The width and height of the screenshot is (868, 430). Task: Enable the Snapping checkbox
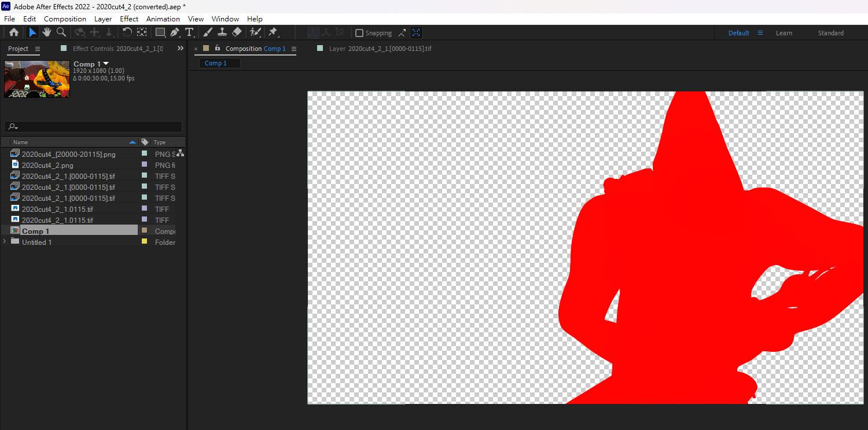pyautogui.click(x=359, y=33)
